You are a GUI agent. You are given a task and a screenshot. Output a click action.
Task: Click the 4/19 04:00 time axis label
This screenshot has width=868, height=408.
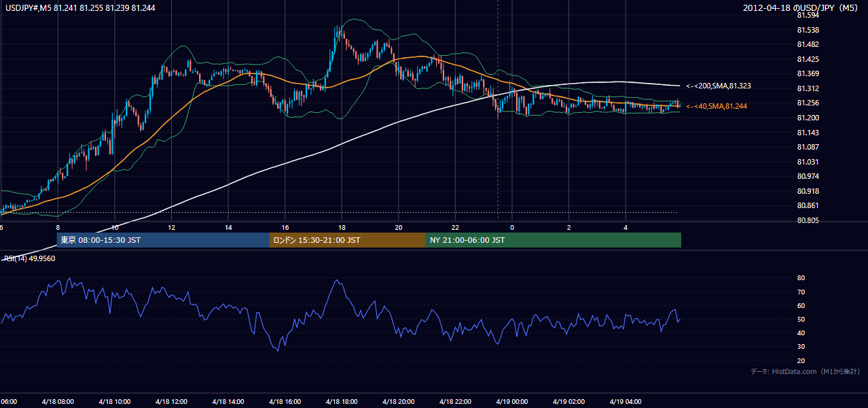coord(625,402)
